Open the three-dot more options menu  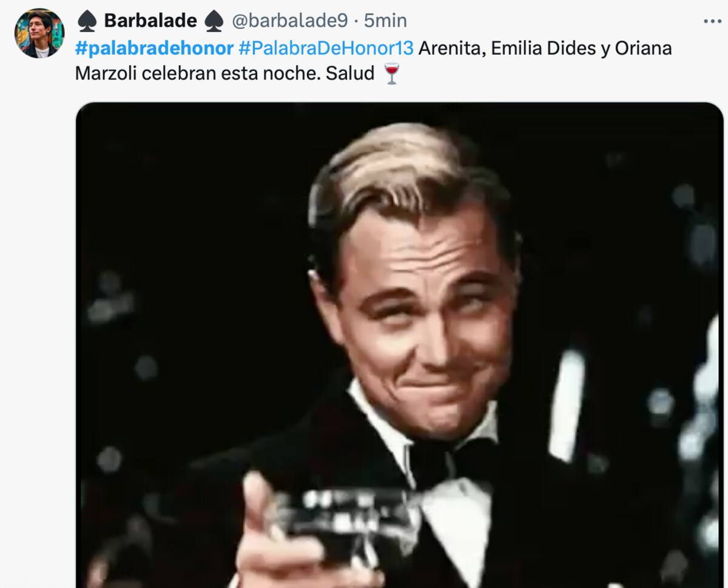pyautogui.click(x=712, y=21)
